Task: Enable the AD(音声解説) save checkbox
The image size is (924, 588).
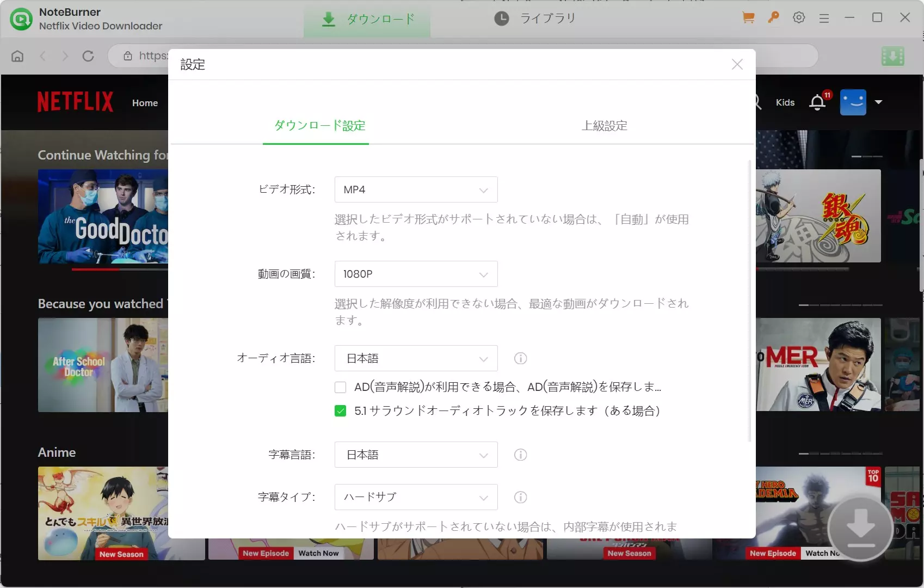Action: [x=340, y=387]
